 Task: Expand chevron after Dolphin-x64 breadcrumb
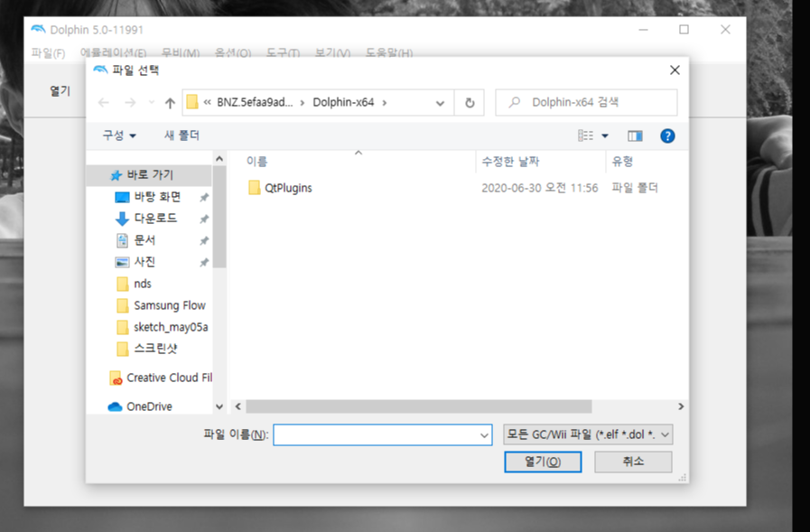click(x=385, y=102)
